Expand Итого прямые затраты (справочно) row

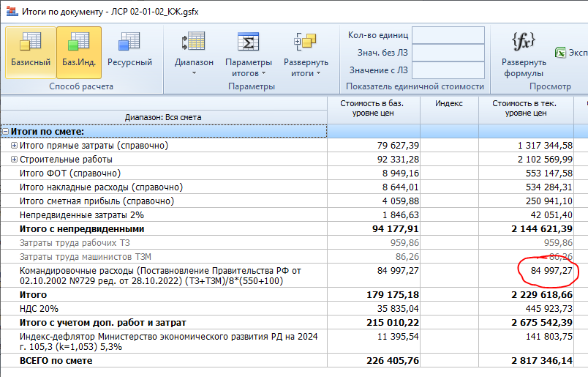tap(14, 146)
